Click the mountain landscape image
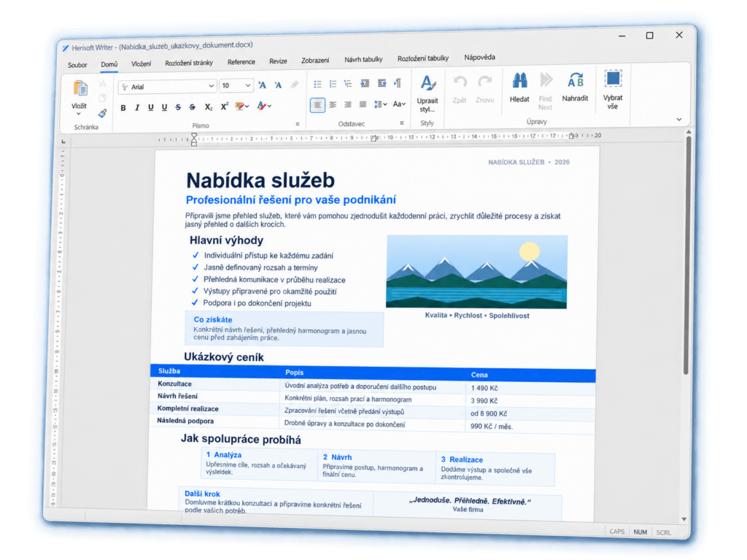This screenshot has height=560, width=747. click(477, 272)
